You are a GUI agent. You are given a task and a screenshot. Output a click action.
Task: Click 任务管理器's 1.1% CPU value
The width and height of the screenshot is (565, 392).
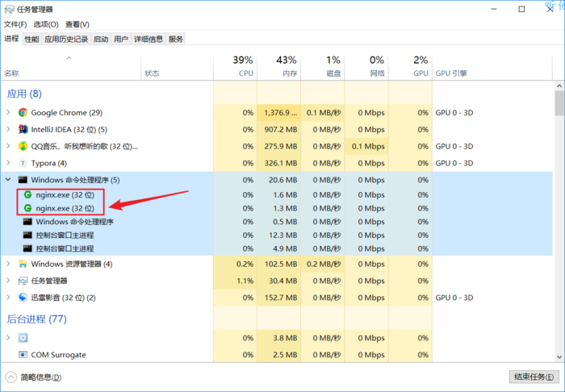(x=245, y=281)
